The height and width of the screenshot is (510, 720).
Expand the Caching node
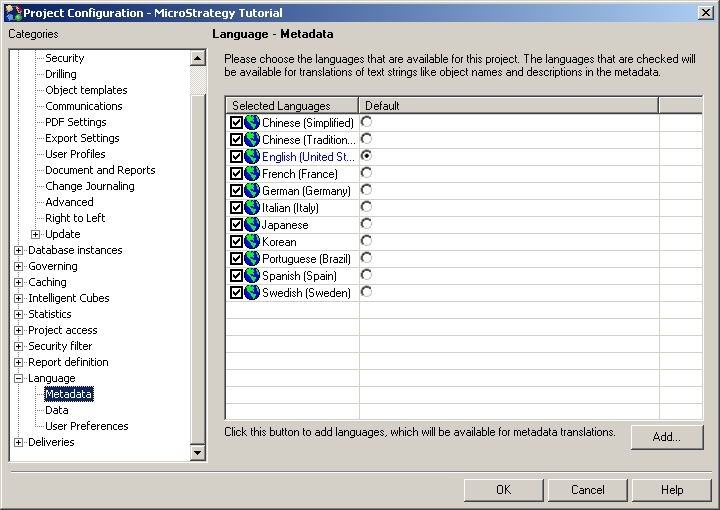(x=18, y=282)
